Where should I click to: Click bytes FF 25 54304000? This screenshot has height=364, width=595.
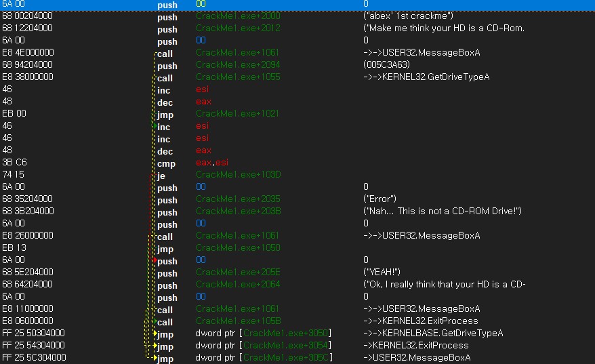(x=33, y=346)
